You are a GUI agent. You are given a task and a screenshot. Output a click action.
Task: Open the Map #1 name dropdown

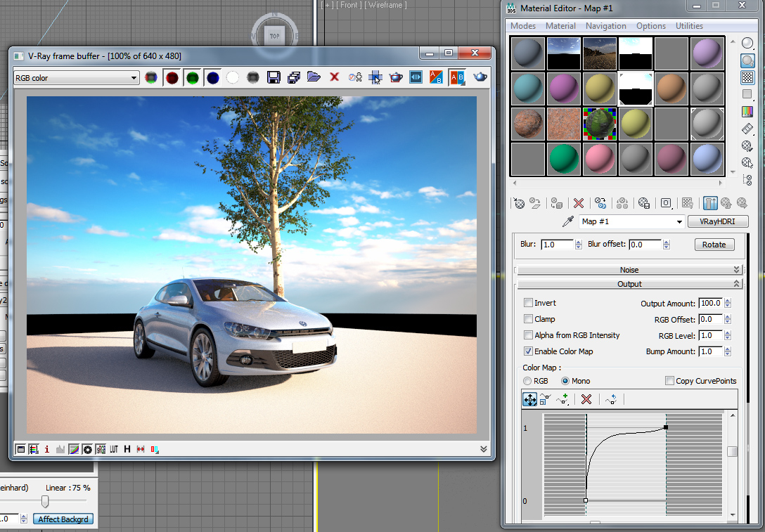pyautogui.click(x=679, y=222)
